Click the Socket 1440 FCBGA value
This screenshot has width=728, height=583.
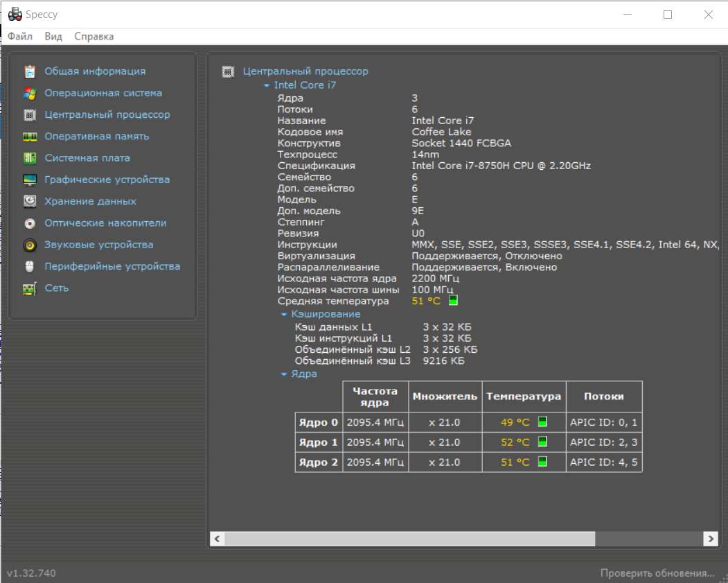pyautogui.click(x=461, y=143)
